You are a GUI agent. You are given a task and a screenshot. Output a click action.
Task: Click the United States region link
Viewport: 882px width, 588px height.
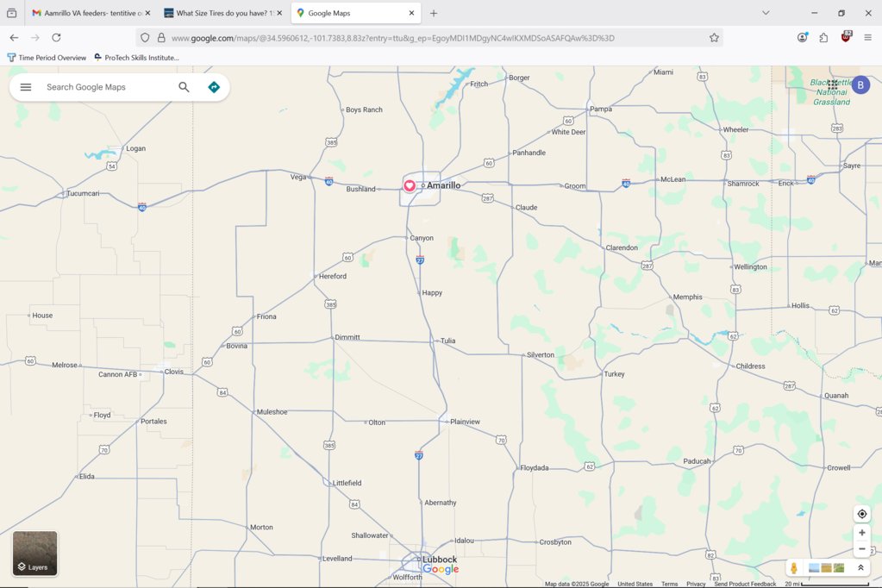pos(635,584)
